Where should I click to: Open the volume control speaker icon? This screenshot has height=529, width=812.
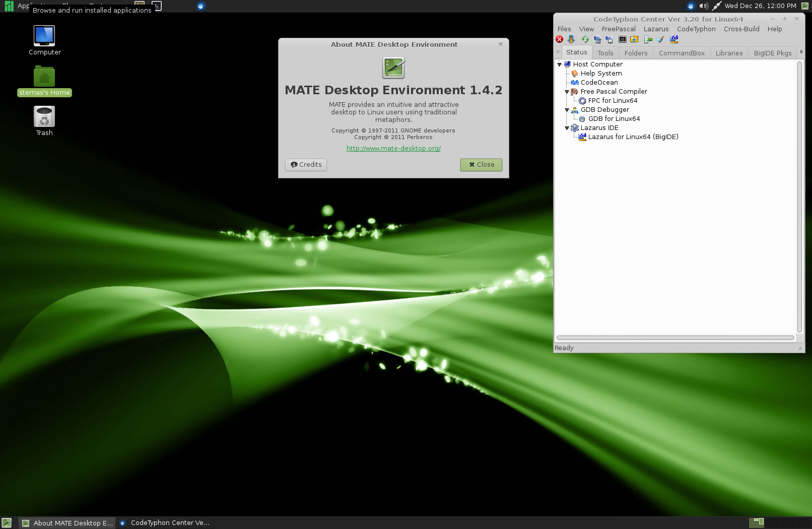click(704, 6)
